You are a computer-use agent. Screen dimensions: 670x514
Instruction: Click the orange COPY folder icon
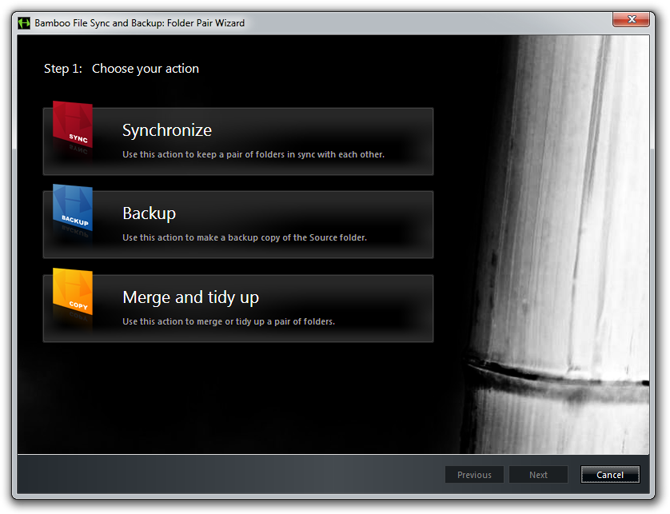[x=73, y=291]
